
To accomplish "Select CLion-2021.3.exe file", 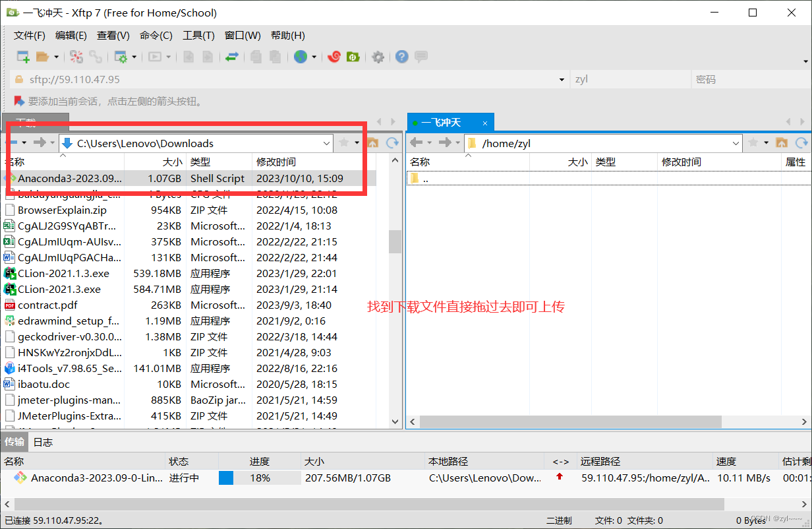I will coord(59,290).
